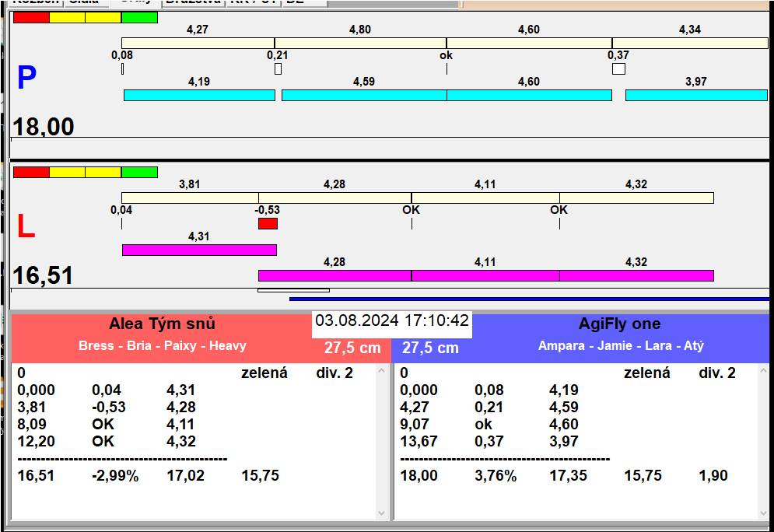
Task: Click the dark blue progress bar
Action: pos(529,299)
